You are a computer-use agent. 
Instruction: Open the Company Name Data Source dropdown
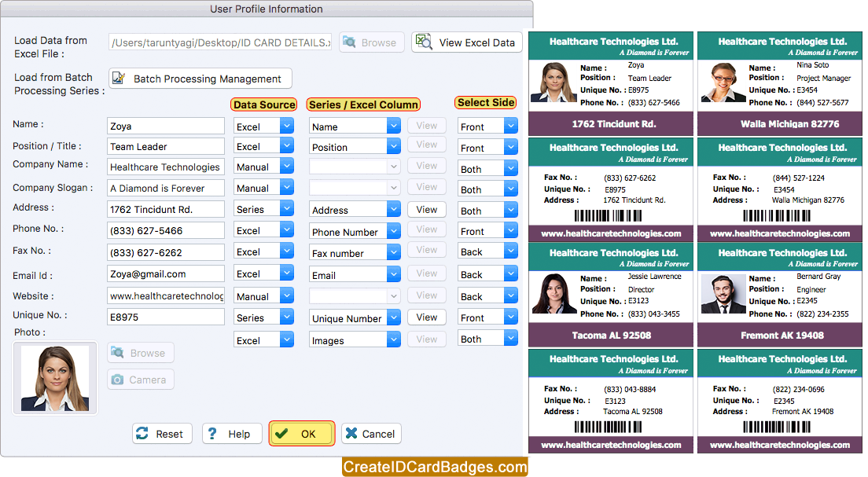coord(263,167)
